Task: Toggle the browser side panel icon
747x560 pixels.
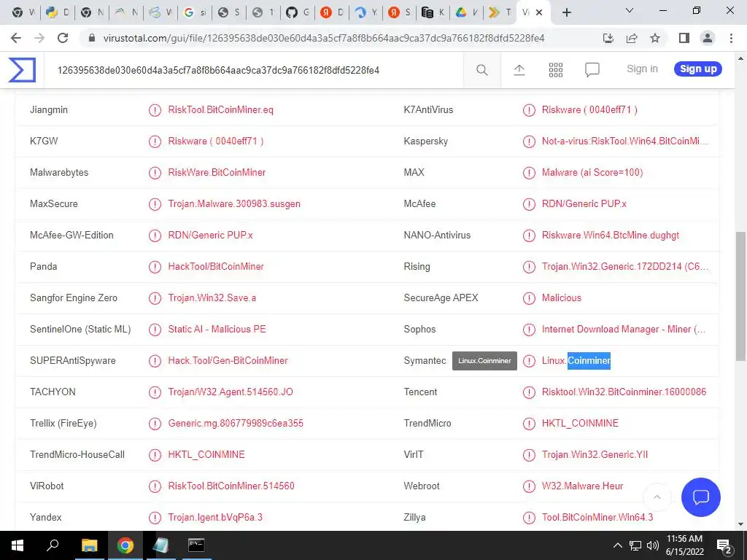Action: 684,38
